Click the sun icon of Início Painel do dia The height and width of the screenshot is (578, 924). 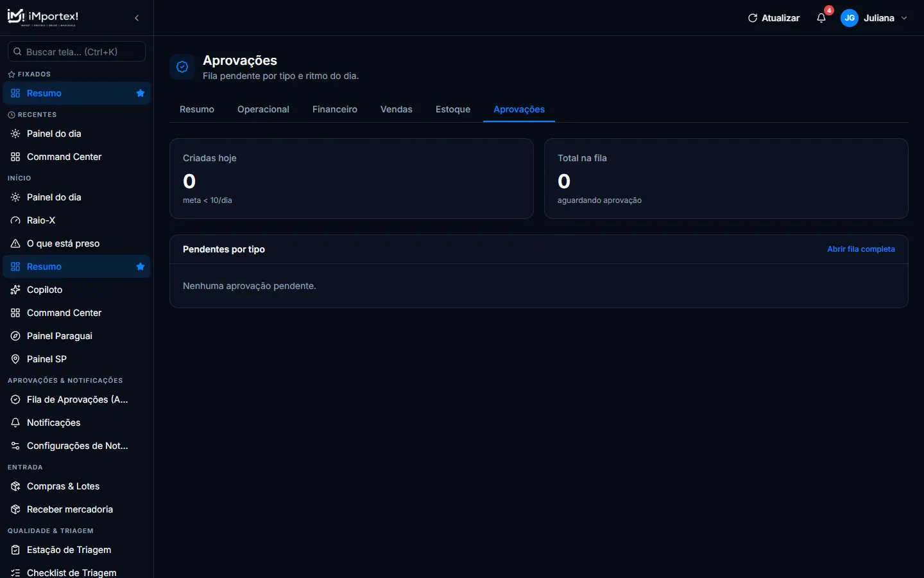[15, 197]
